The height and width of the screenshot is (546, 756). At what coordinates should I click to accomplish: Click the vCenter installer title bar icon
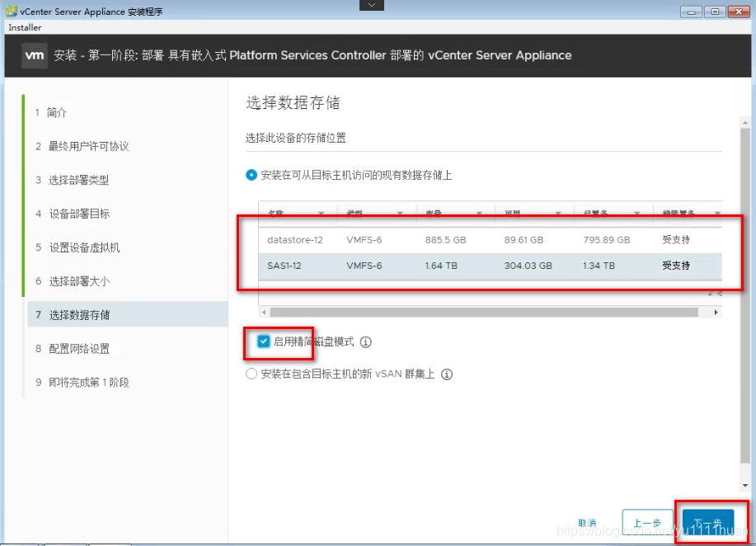pos(12,11)
